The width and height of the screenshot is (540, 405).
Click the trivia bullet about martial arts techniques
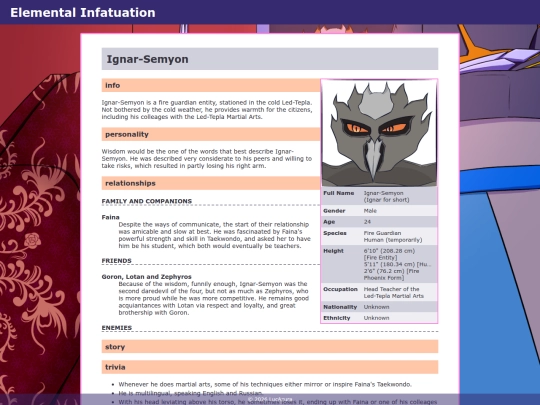[x=265, y=384]
